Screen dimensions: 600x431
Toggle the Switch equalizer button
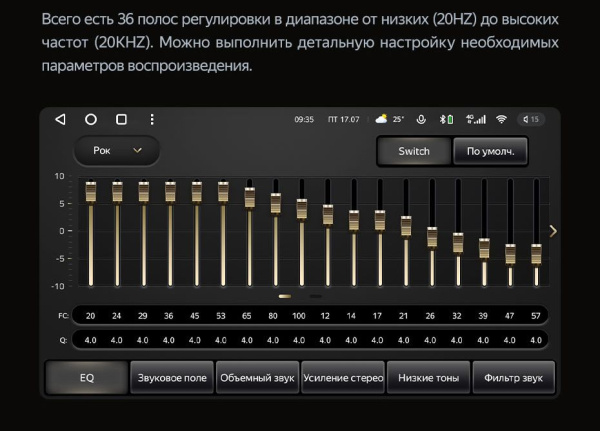[x=413, y=151]
